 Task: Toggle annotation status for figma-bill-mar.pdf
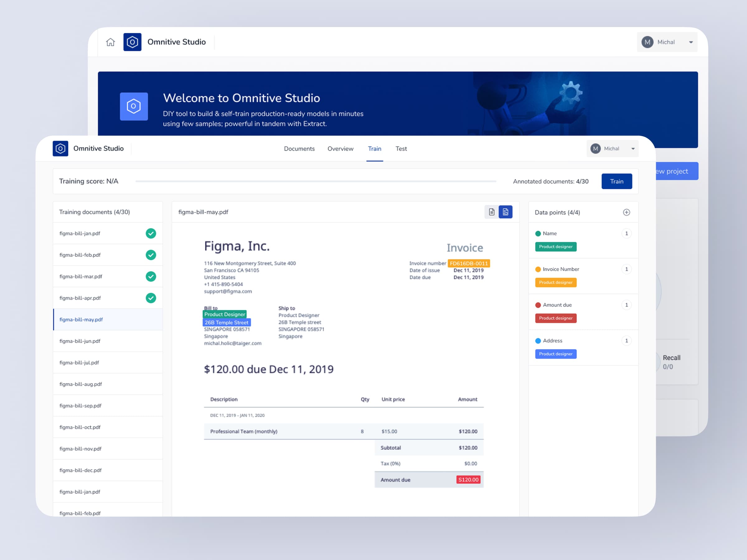[151, 277]
